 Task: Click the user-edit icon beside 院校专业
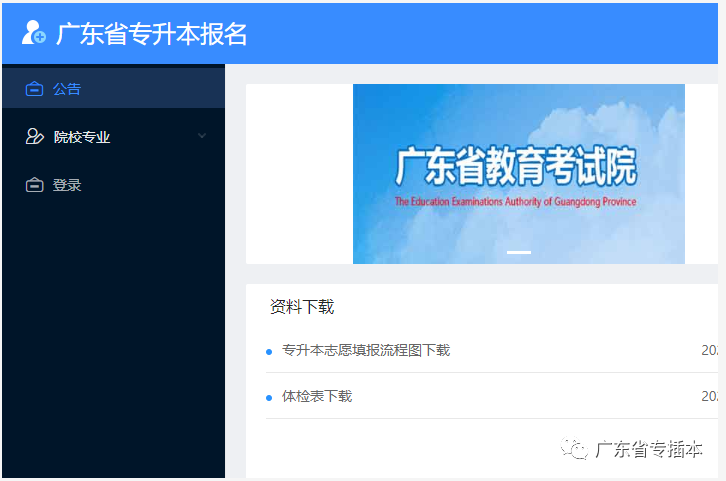coord(35,137)
